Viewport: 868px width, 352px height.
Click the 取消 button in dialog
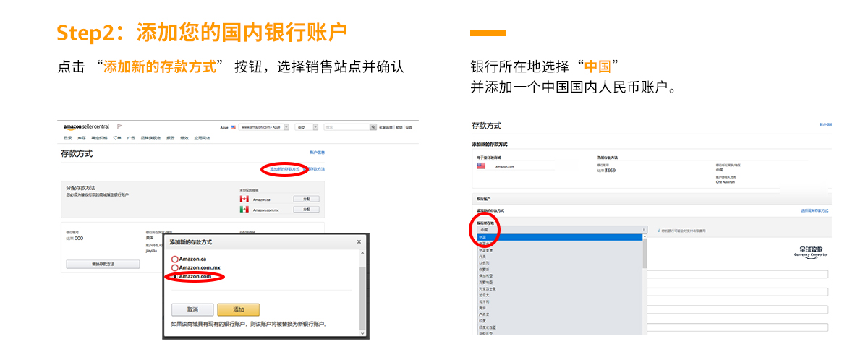(x=192, y=309)
